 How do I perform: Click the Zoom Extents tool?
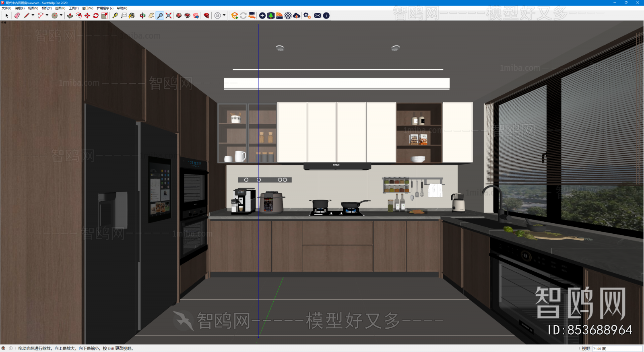tap(169, 16)
